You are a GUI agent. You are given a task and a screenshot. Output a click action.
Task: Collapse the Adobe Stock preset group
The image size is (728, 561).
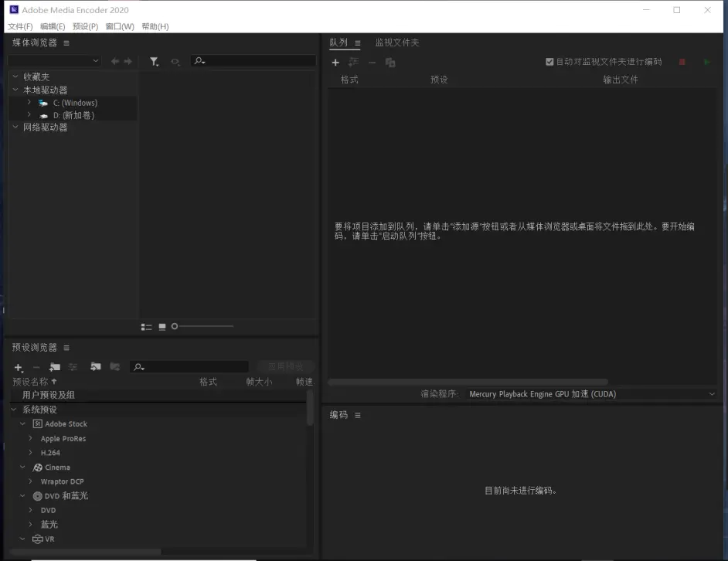(22, 423)
